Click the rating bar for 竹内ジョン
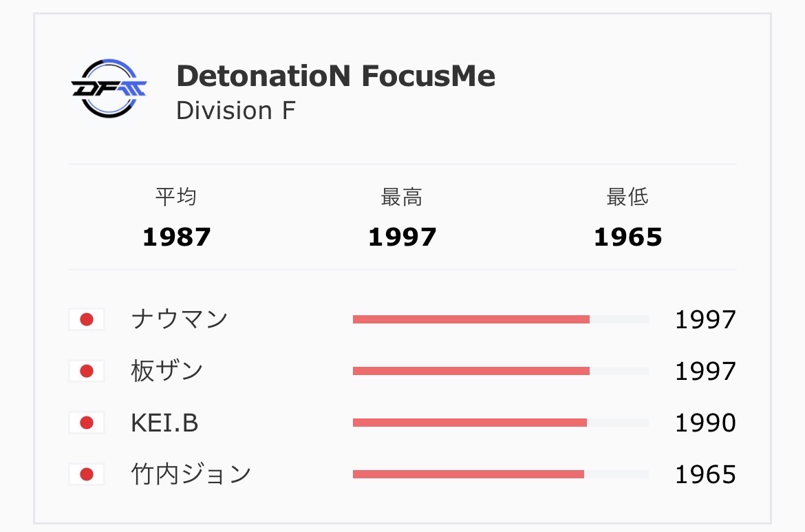The height and width of the screenshot is (532, 805). (x=501, y=474)
